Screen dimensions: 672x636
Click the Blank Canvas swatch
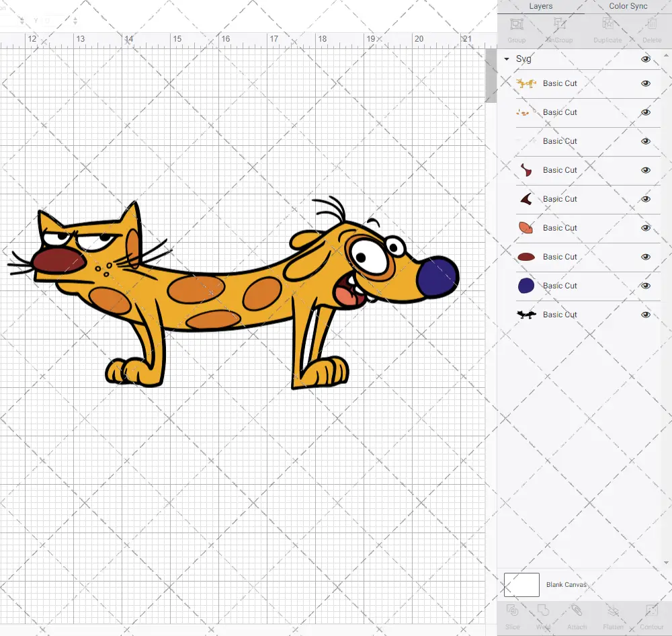[521, 584]
